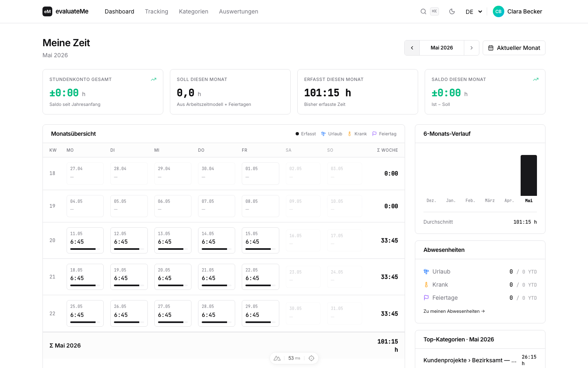The width and height of the screenshot is (588, 368).
Task: Click the Urlaub legend icon
Action: tap(323, 134)
